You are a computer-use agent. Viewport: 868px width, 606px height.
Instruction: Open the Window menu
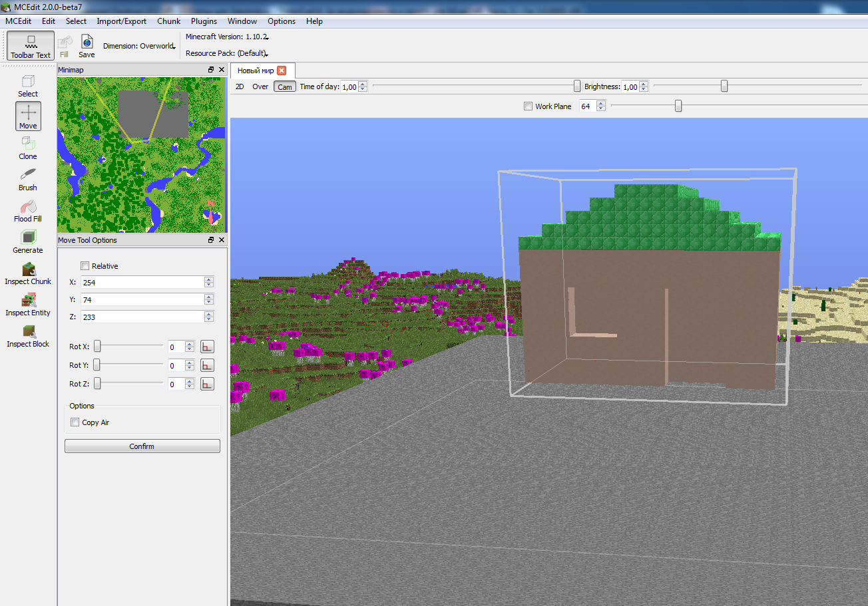click(x=242, y=21)
